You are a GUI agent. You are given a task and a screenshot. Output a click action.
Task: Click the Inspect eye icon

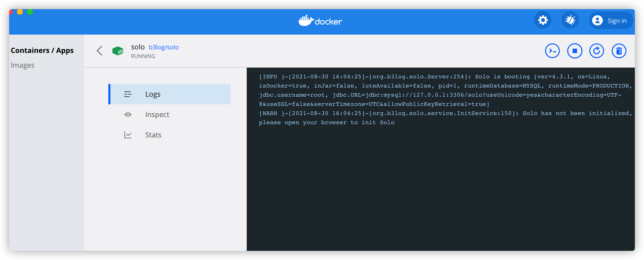(x=128, y=114)
